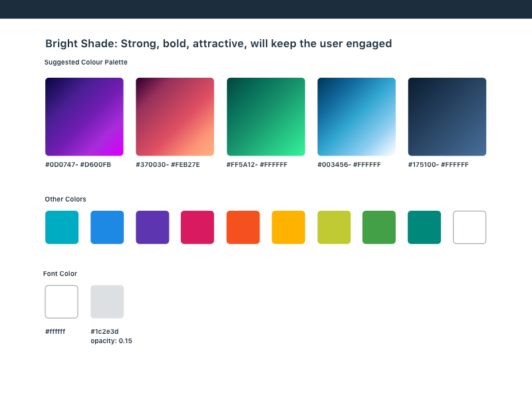
Task: Pick the green gradient palette swatch
Action: tap(266, 117)
